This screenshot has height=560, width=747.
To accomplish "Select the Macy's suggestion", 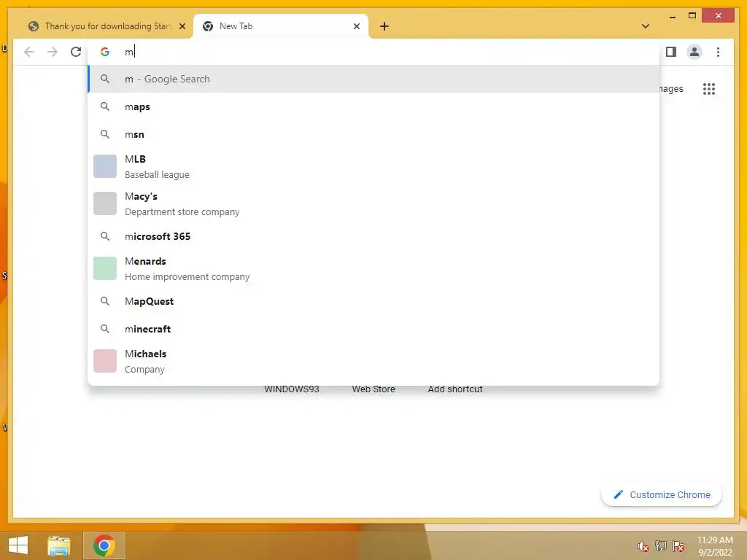I will [374, 203].
